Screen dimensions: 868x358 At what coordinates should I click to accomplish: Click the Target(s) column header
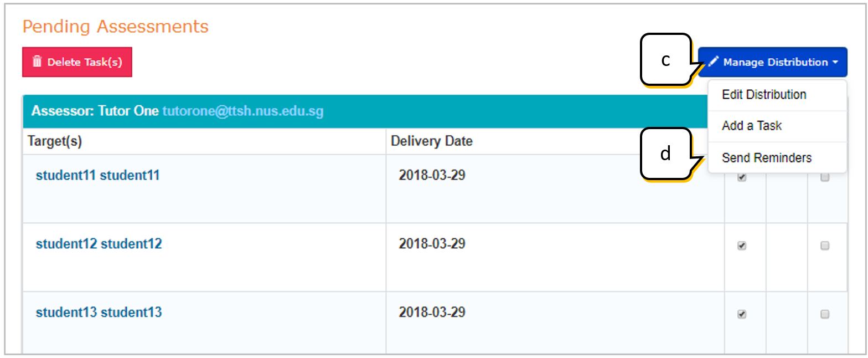pyautogui.click(x=55, y=141)
